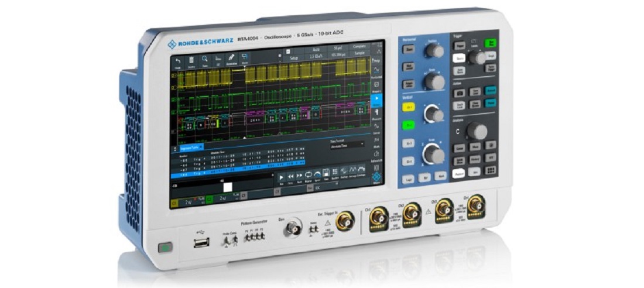This screenshot has height=288, width=644.
Task: Tap the Auto trigger mode field
Action: point(316,49)
